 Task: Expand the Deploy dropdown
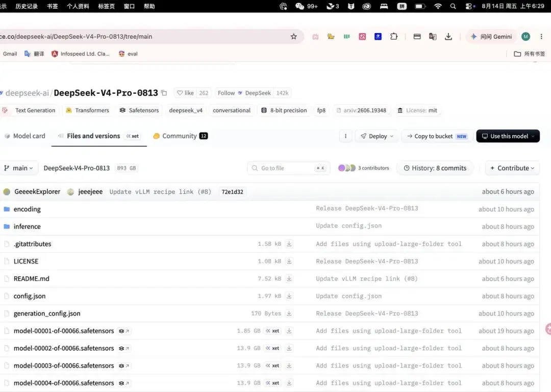coord(377,136)
